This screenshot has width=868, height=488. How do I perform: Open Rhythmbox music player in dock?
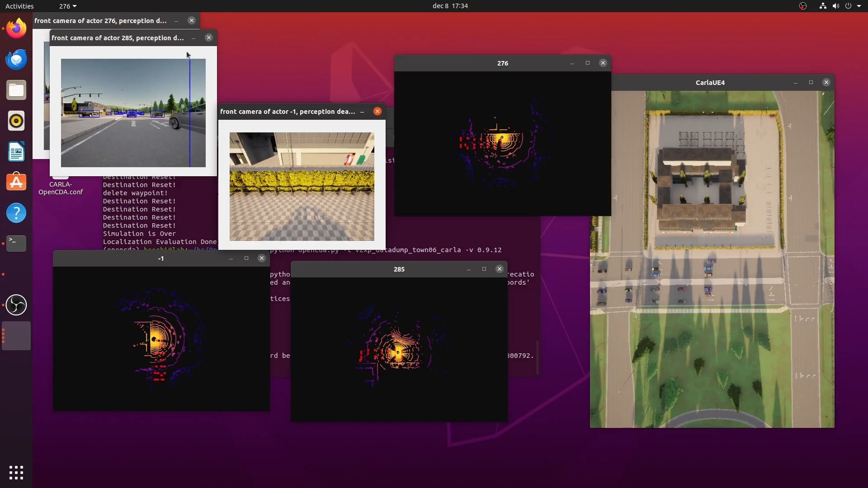pos(16,121)
